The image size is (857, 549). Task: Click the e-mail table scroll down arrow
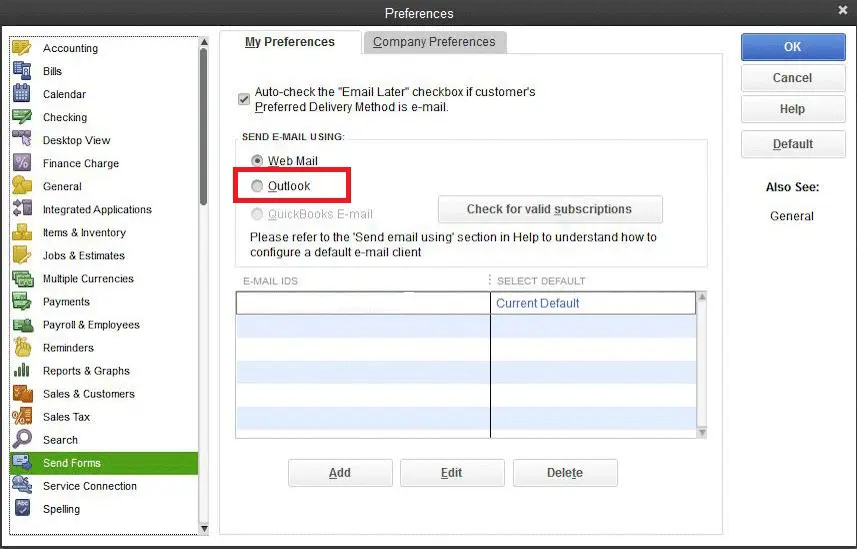701,432
